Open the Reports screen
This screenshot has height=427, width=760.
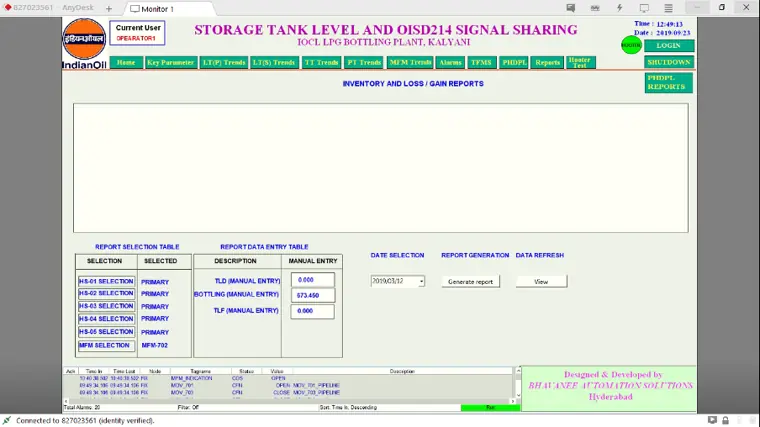pyautogui.click(x=548, y=63)
